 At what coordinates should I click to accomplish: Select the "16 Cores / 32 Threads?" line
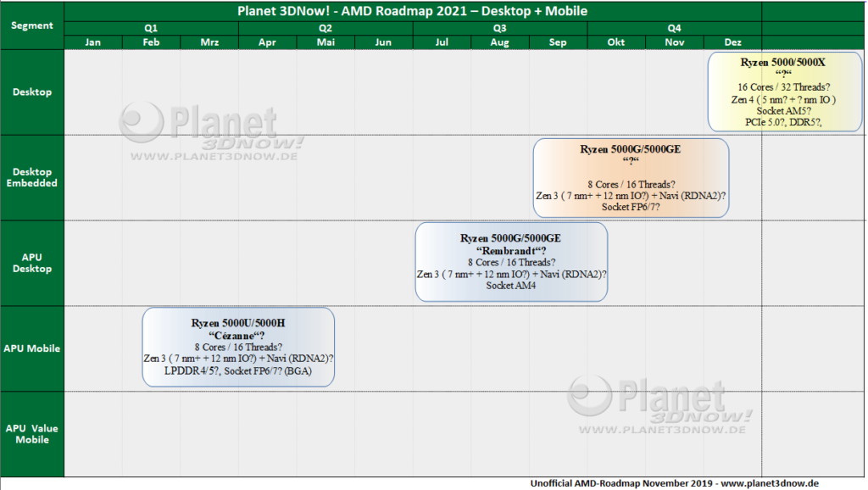coord(784,87)
